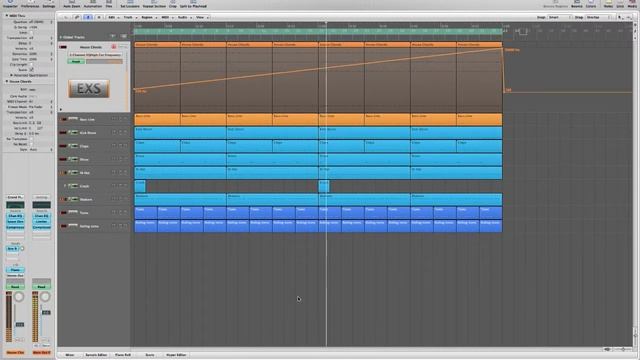Image resolution: width=640 pixels, height=360 pixels.
Task: Click the Limiter insert on the right strip
Action: tap(41, 221)
